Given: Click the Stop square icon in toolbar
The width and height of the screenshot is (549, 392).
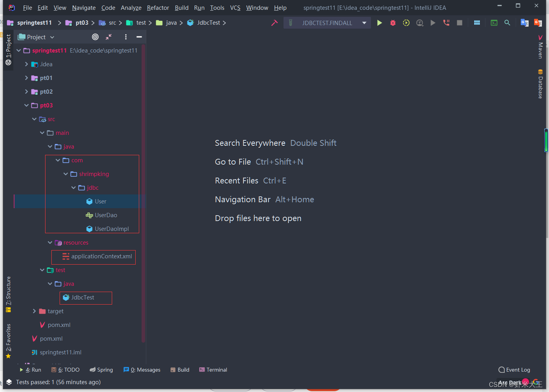Looking at the screenshot, I should click(460, 23).
